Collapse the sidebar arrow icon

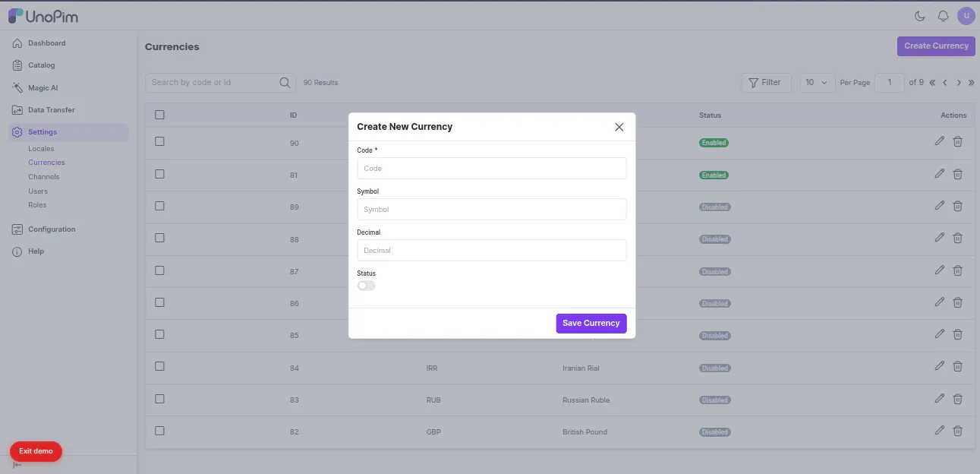tap(17, 465)
